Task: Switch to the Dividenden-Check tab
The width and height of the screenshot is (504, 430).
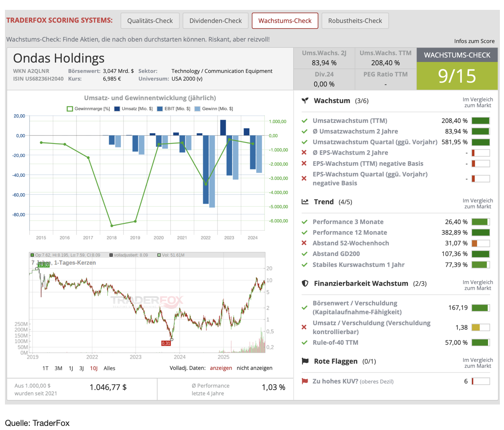Action: (x=215, y=21)
